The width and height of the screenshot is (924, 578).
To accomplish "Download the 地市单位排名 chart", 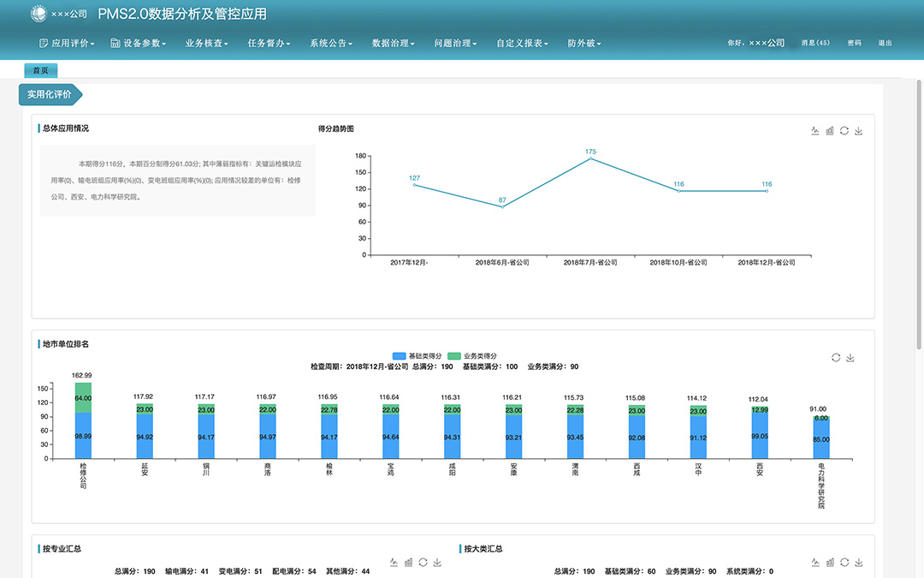I will point(850,358).
